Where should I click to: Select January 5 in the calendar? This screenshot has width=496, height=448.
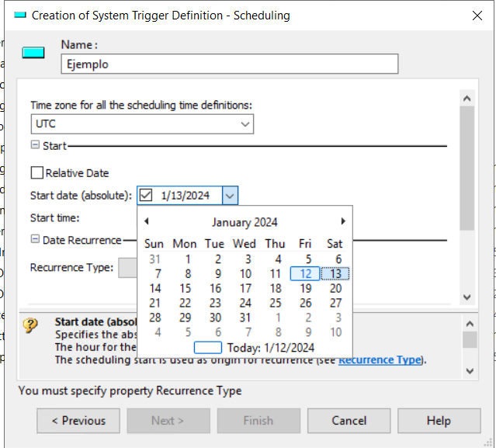pyautogui.click(x=308, y=259)
